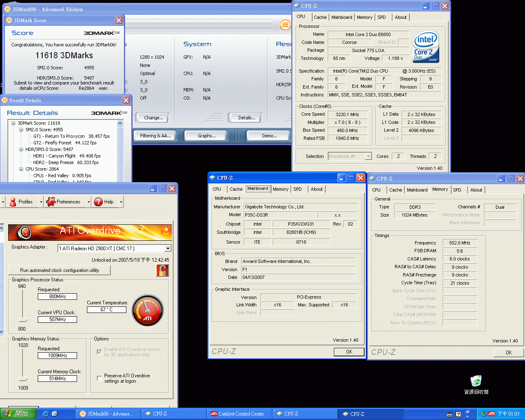Click the ATI icon in system tray
Viewport: 525px width, 420px height.
[x=491, y=414]
